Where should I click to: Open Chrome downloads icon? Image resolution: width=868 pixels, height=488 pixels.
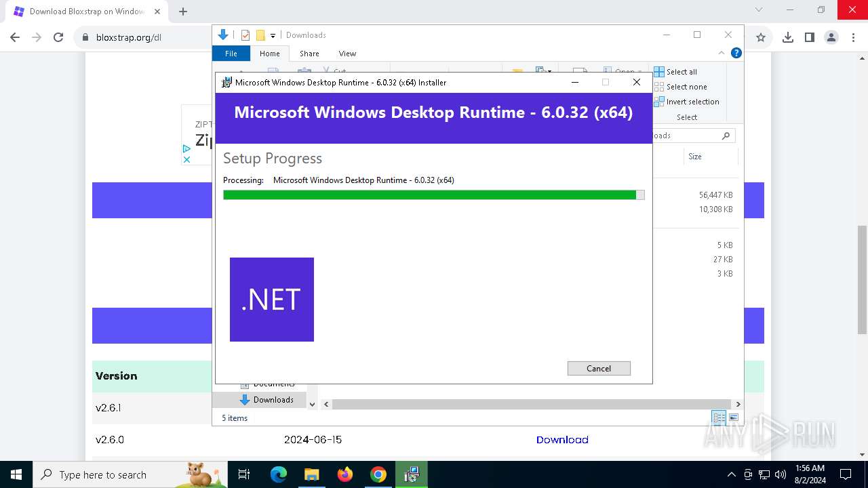point(787,37)
